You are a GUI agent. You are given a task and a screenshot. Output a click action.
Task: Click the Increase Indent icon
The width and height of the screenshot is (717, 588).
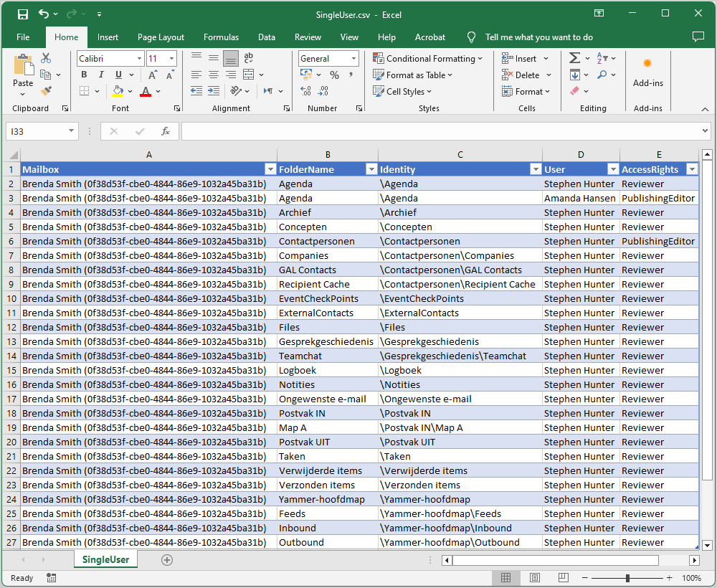tap(214, 90)
